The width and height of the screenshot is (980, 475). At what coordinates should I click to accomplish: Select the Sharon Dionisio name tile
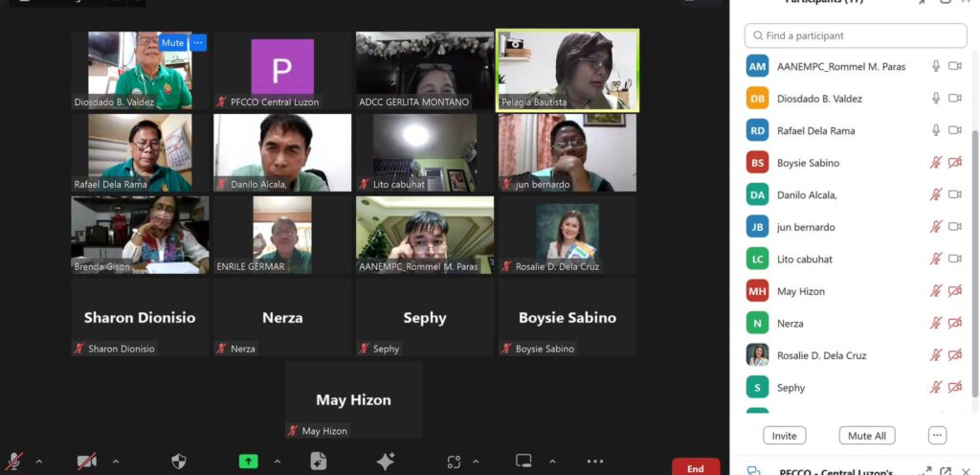pyautogui.click(x=140, y=318)
